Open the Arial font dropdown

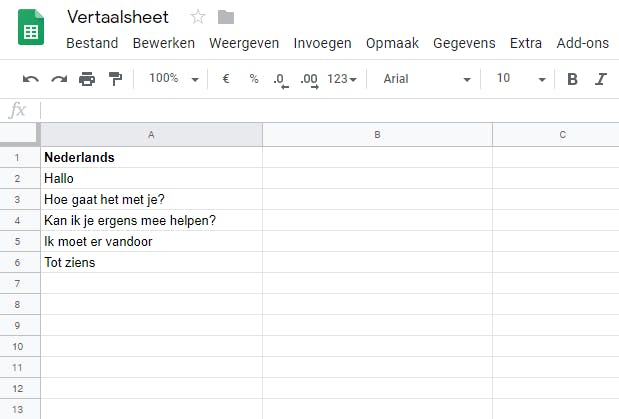426,79
